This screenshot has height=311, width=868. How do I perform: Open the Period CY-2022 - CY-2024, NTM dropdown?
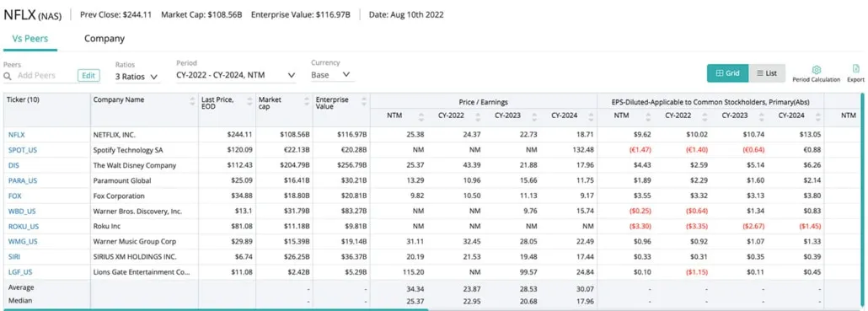pos(236,75)
